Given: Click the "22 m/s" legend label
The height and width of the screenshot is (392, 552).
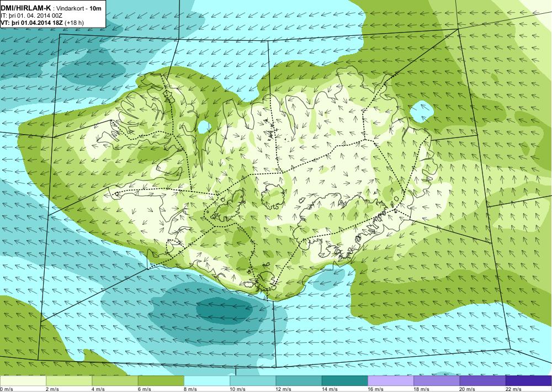Looking at the screenshot, I should (513, 389).
